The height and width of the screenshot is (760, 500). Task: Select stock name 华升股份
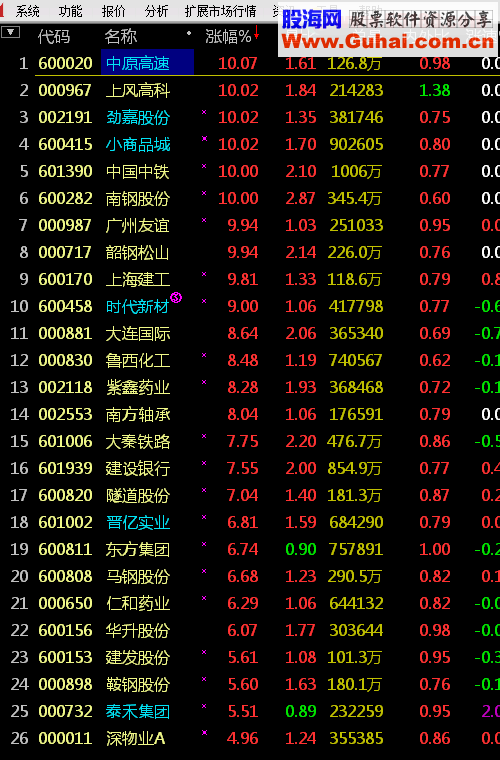coord(138,630)
